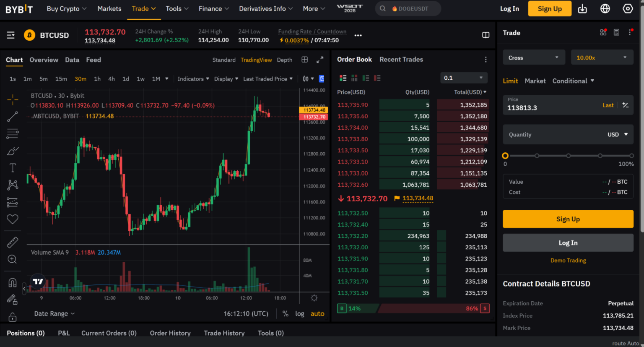
Task: Switch to Recent Trades tab
Action: click(401, 60)
